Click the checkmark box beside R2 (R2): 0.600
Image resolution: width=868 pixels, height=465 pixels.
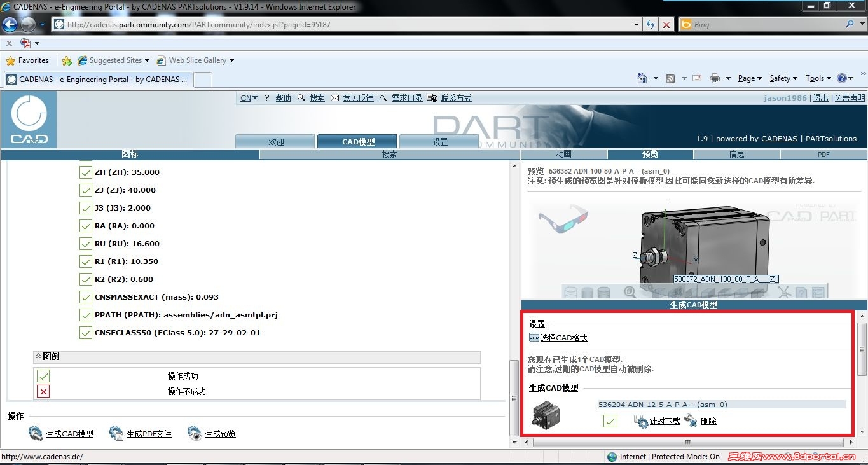click(85, 279)
